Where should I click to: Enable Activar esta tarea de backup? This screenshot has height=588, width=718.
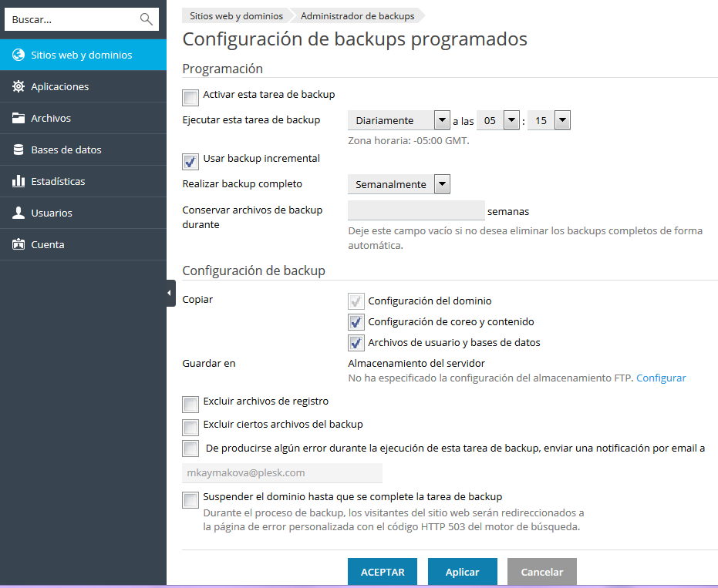190,98
